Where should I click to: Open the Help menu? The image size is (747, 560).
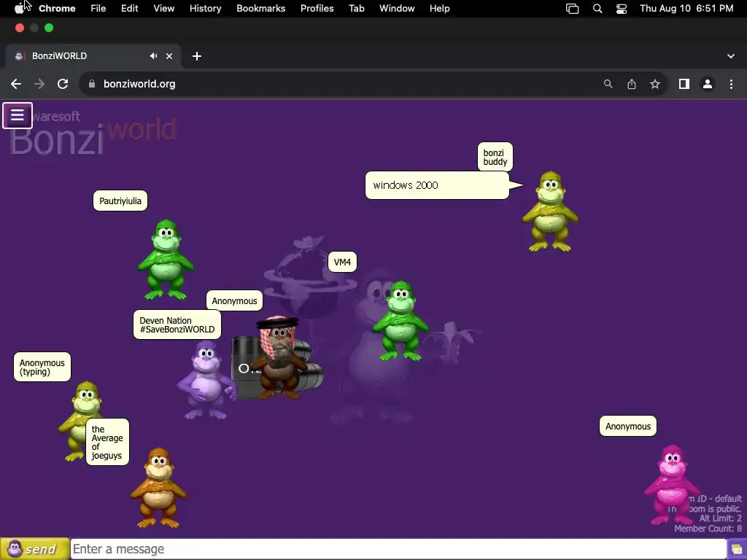pyautogui.click(x=439, y=8)
